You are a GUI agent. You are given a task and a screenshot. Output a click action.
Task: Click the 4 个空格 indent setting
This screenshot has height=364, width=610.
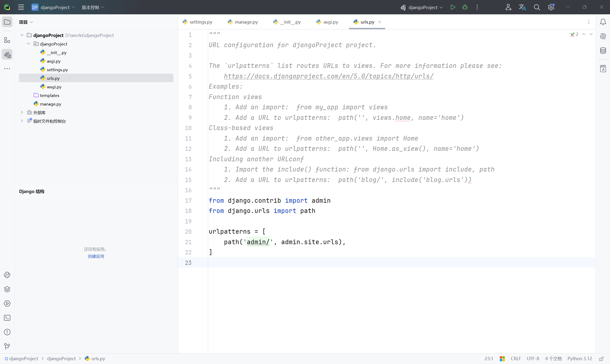[553, 359]
